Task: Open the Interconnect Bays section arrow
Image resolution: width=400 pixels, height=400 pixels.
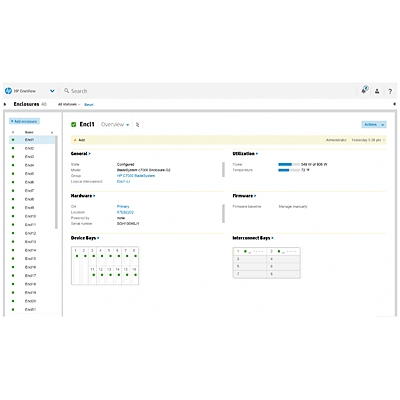Action: tap(272, 238)
